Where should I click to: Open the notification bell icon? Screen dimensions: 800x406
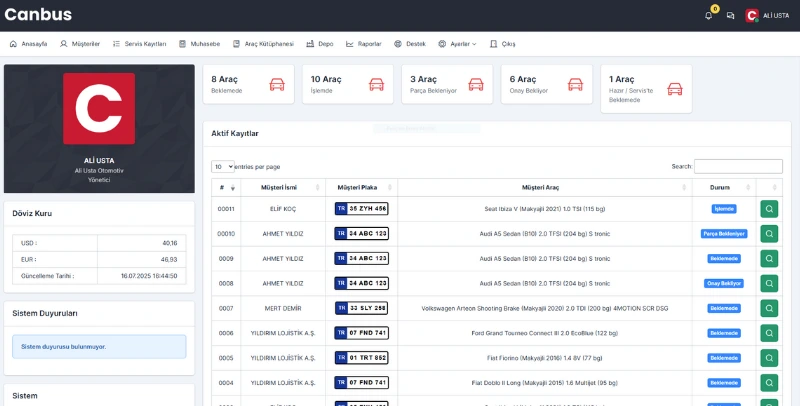708,16
